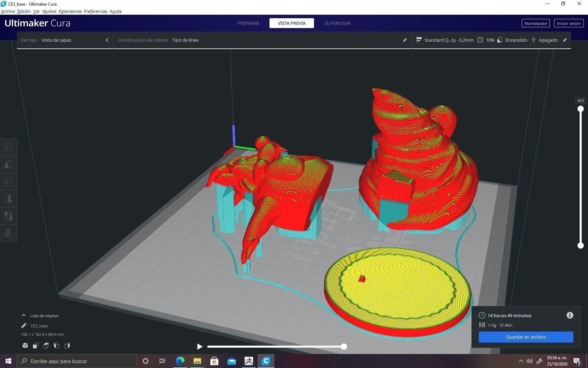Switch to the PREPARAR stage
The image size is (588, 368).
(248, 23)
